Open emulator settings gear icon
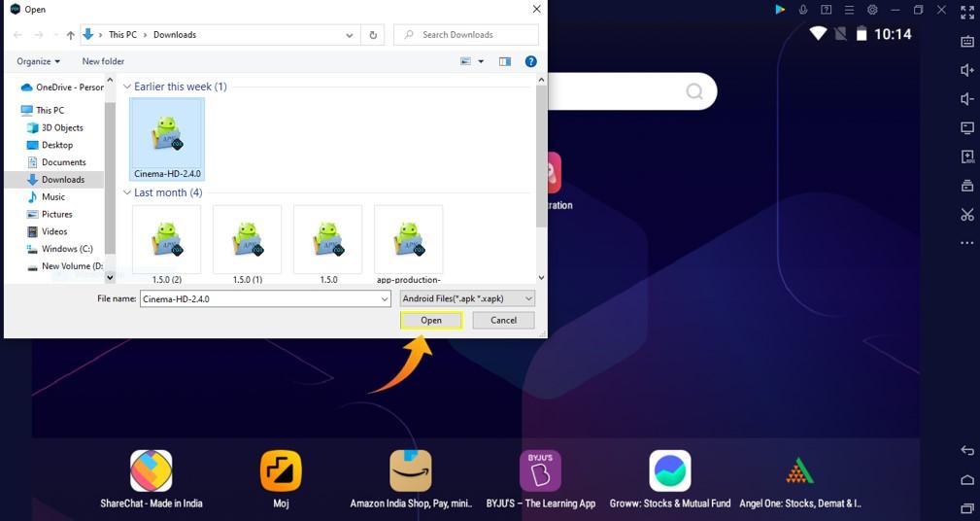Image resolution: width=980 pixels, height=521 pixels. [x=872, y=10]
